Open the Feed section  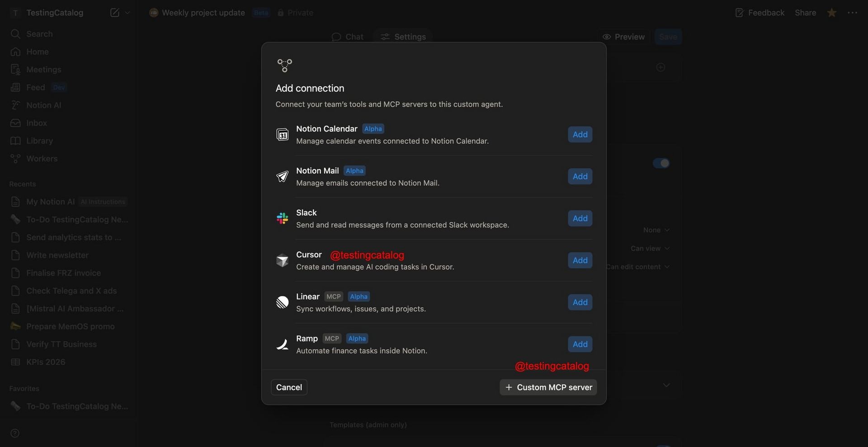[x=68, y=87]
